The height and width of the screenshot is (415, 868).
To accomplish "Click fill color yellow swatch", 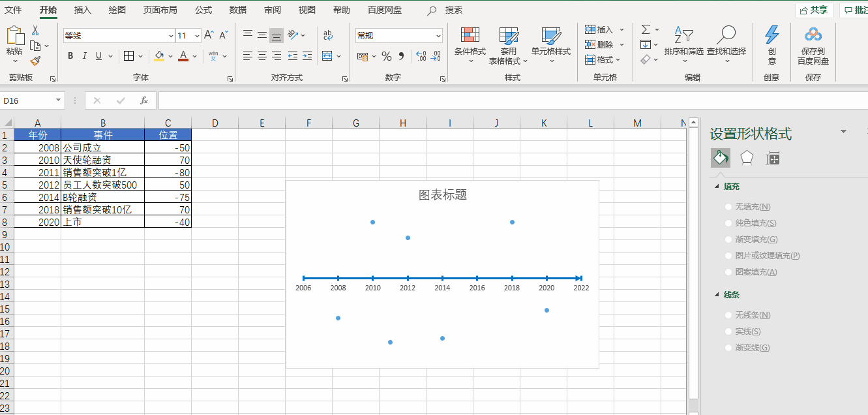I will [x=159, y=56].
